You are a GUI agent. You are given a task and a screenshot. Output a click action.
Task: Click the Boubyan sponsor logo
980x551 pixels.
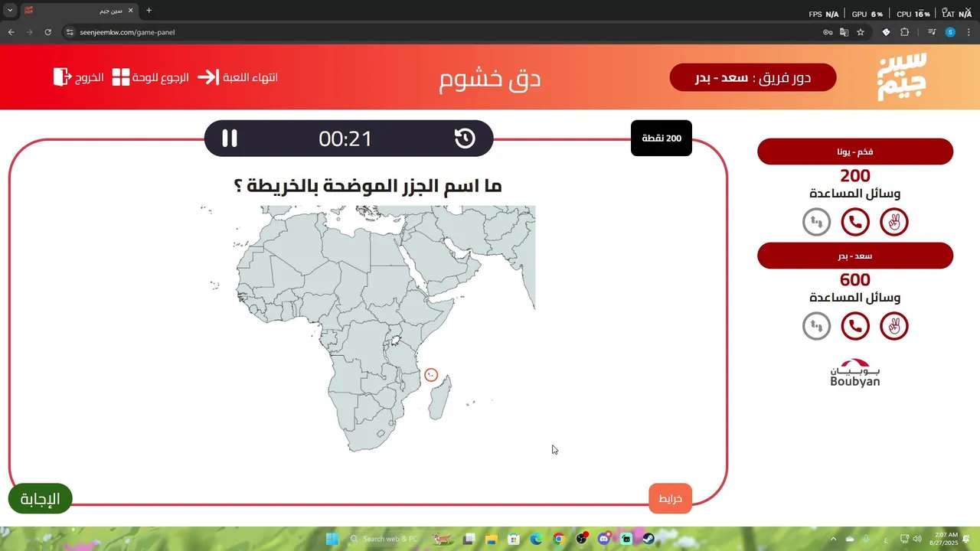(x=855, y=373)
